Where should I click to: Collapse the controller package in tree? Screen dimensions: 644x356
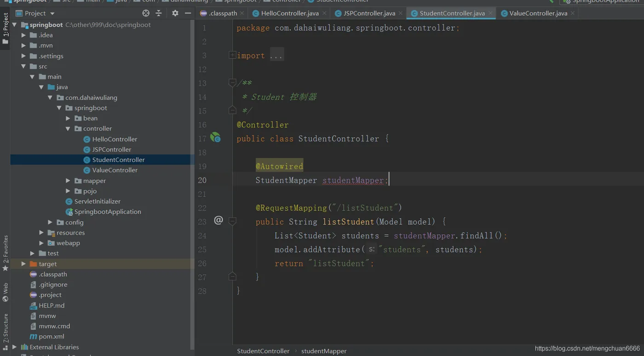[x=68, y=129]
